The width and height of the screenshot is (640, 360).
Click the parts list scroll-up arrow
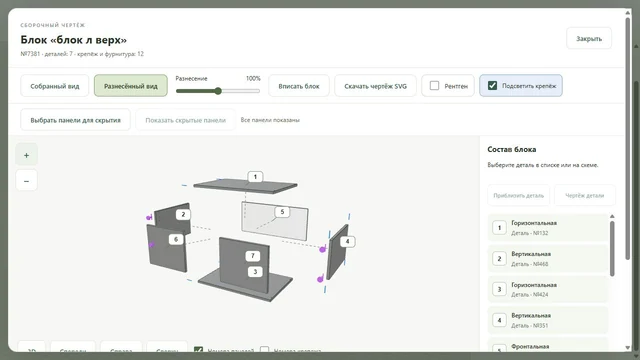pyautogui.click(x=612, y=216)
